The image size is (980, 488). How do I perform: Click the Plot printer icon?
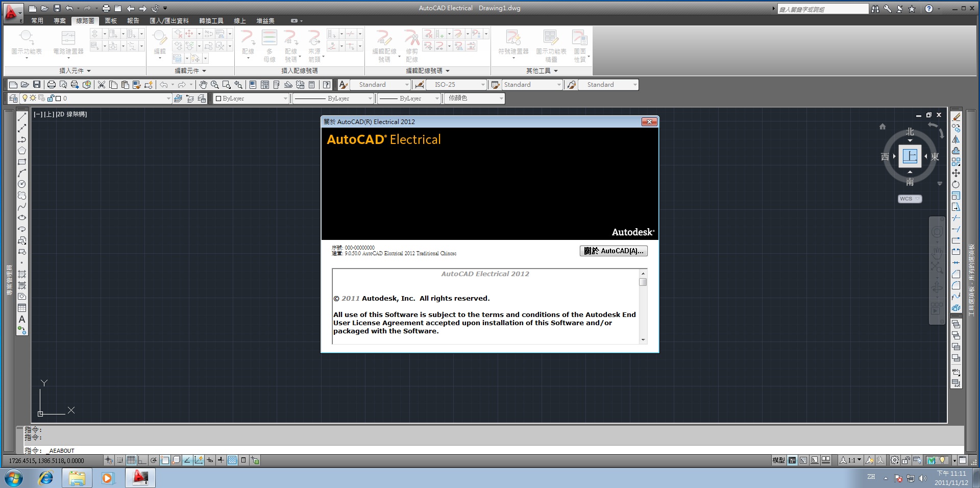pyautogui.click(x=52, y=85)
